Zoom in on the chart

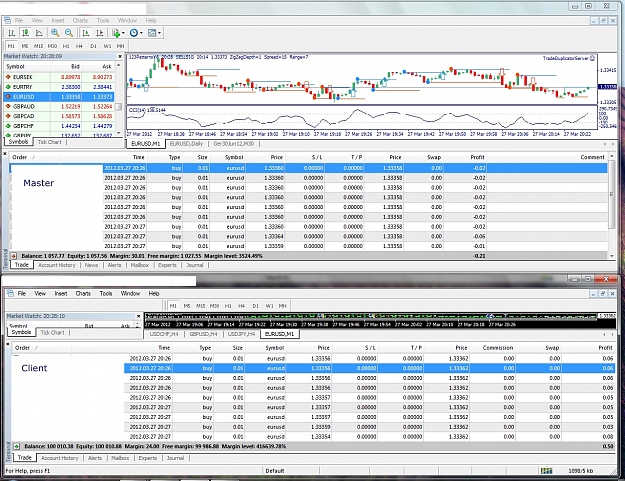[x=55, y=33]
